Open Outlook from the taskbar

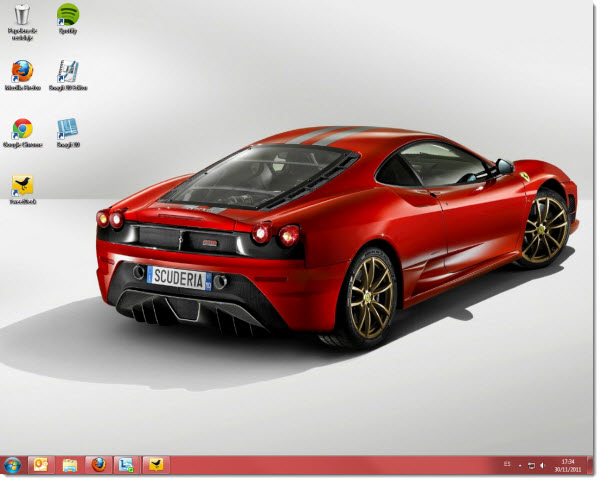[x=42, y=466]
